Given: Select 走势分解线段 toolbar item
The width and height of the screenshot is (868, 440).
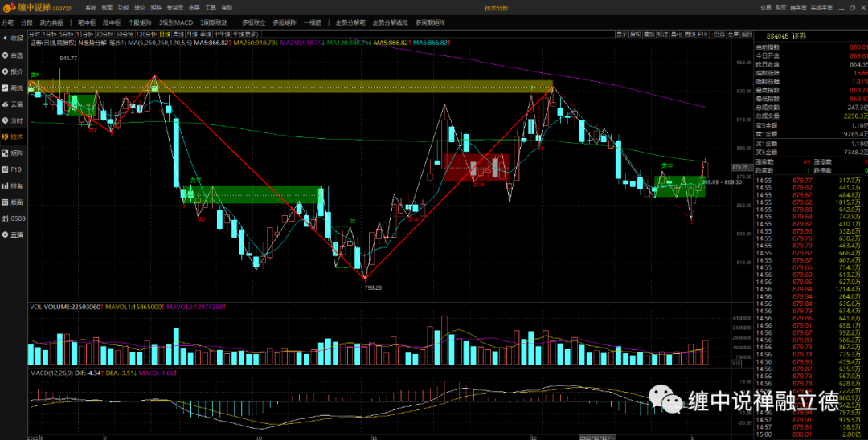Looking at the screenshot, I should coord(391,22).
